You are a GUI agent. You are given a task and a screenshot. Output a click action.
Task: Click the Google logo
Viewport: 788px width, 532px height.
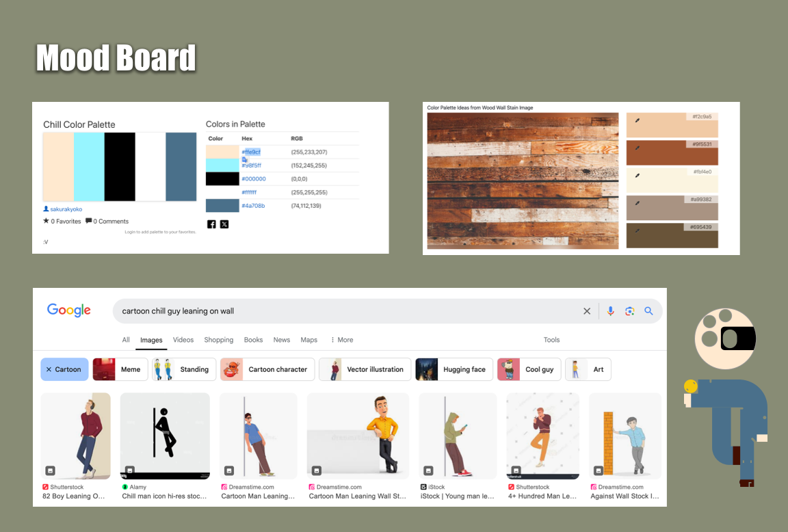[69, 310]
